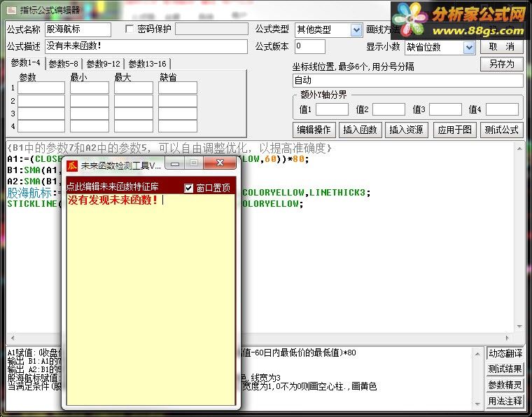Toggle the 密码保护 checkbox
This screenshot has width=532, height=417.
(x=129, y=29)
